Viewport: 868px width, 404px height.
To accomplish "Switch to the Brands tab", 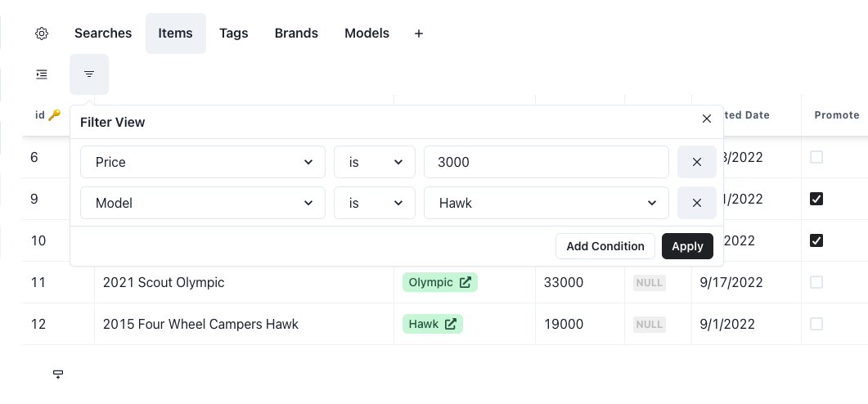I will [296, 34].
